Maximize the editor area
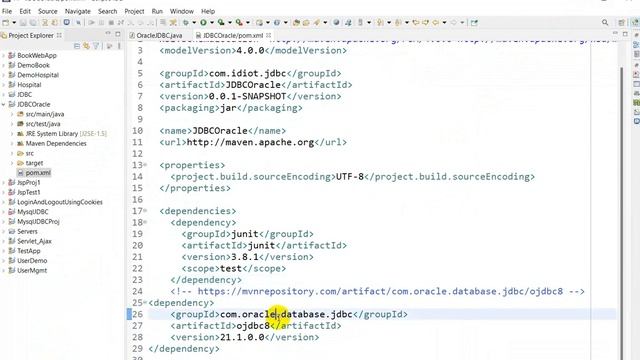Viewport: 640px width, 360px height. click(x=625, y=34)
